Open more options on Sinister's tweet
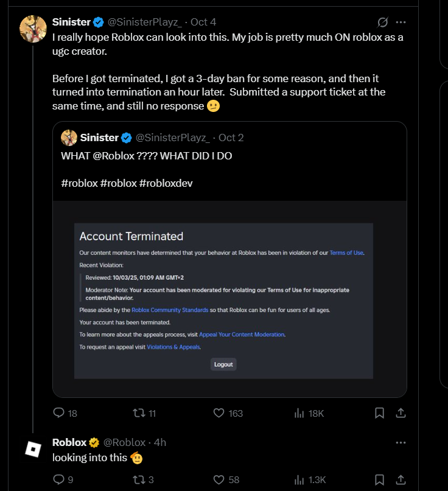 pos(401,23)
